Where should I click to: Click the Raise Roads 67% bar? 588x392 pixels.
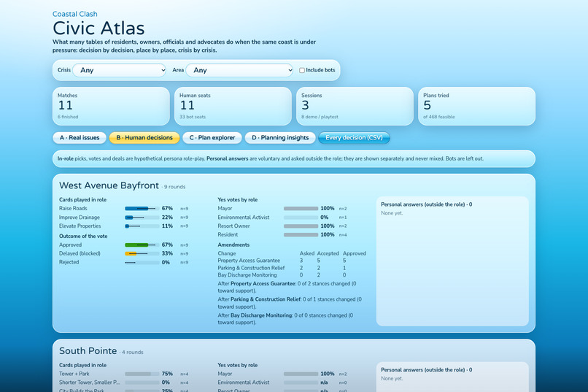142,208
